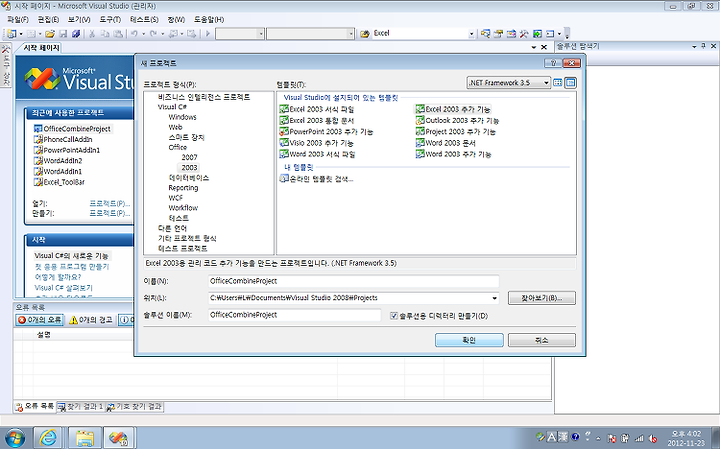Open the Excel find combo box dropdown
The width and height of the screenshot is (720, 449).
pyautogui.click(x=471, y=34)
